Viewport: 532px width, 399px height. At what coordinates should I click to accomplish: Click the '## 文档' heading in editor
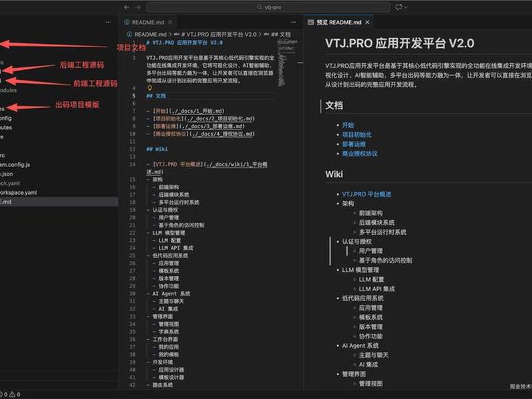[156, 96]
